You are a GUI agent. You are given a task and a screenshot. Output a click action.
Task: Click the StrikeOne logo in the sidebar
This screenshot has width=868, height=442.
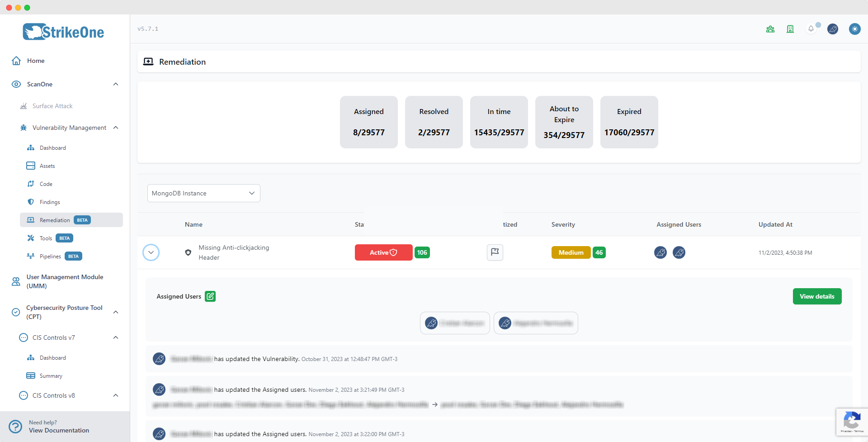[x=63, y=32]
